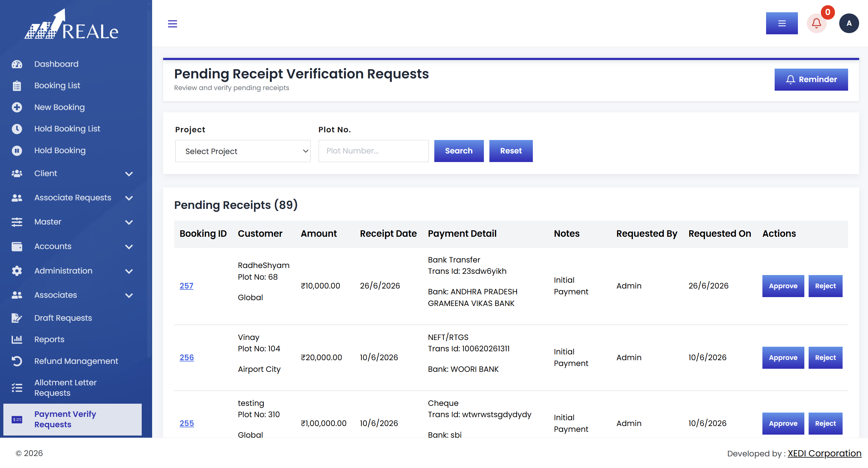Open Hold Booking List menu item

[x=67, y=129]
